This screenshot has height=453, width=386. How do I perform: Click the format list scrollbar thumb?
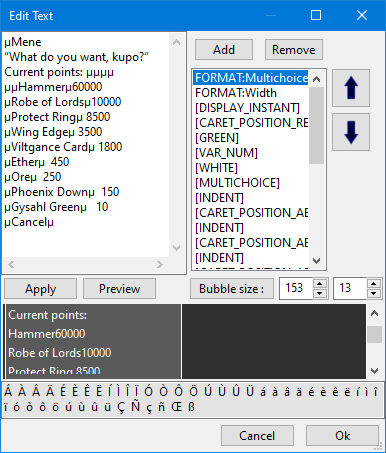pyautogui.click(x=316, y=125)
